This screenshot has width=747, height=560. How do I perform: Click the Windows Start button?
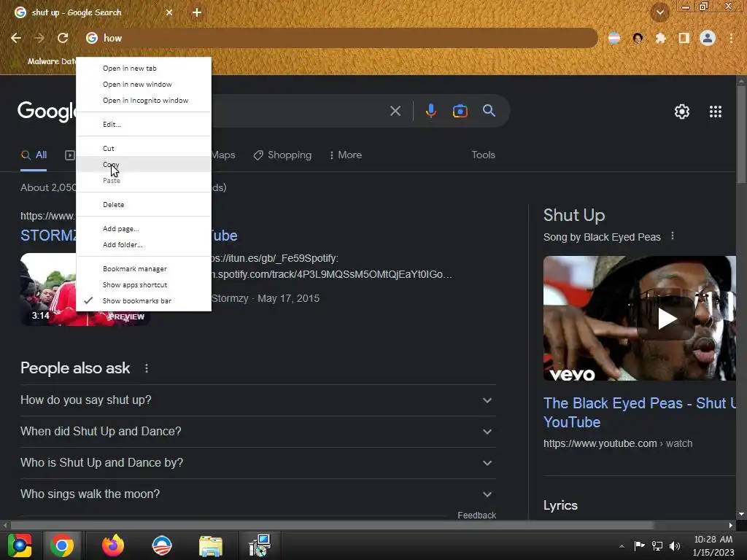pyautogui.click(x=19, y=545)
